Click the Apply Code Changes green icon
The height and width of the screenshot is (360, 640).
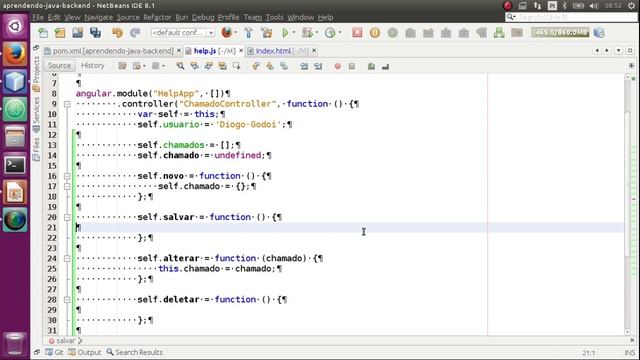pyautogui.click(x=499, y=33)
